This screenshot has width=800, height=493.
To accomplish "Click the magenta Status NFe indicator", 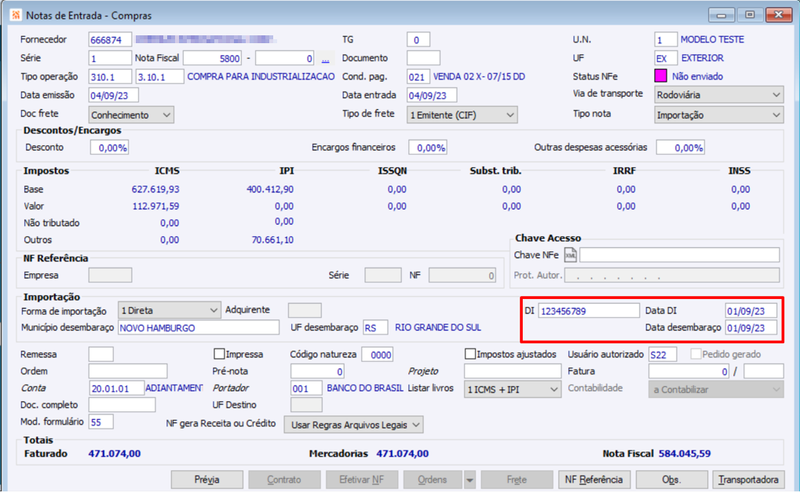I will click(660, 76).
